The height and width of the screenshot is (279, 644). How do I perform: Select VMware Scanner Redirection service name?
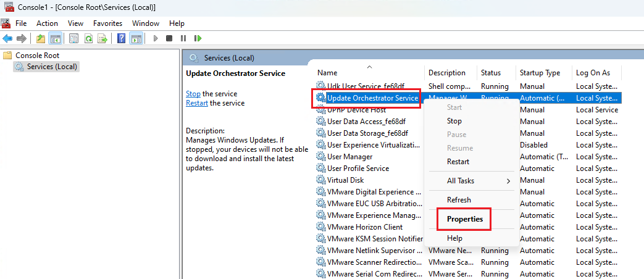coord(374,262)
